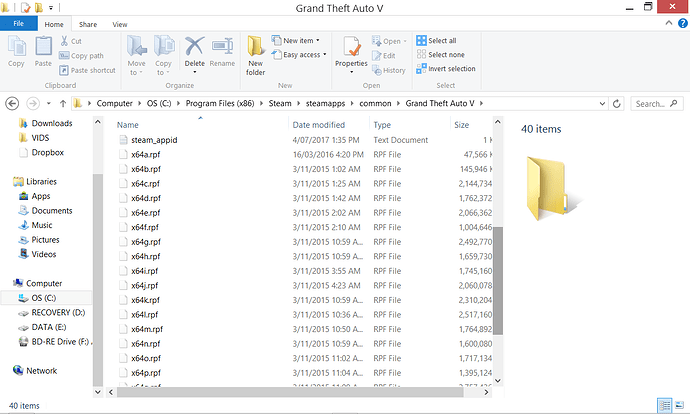Click Steam in the address breadcrumb
The width and height of the screenshot is (690, 414).
pyautogui.click(x=280, y=103)
